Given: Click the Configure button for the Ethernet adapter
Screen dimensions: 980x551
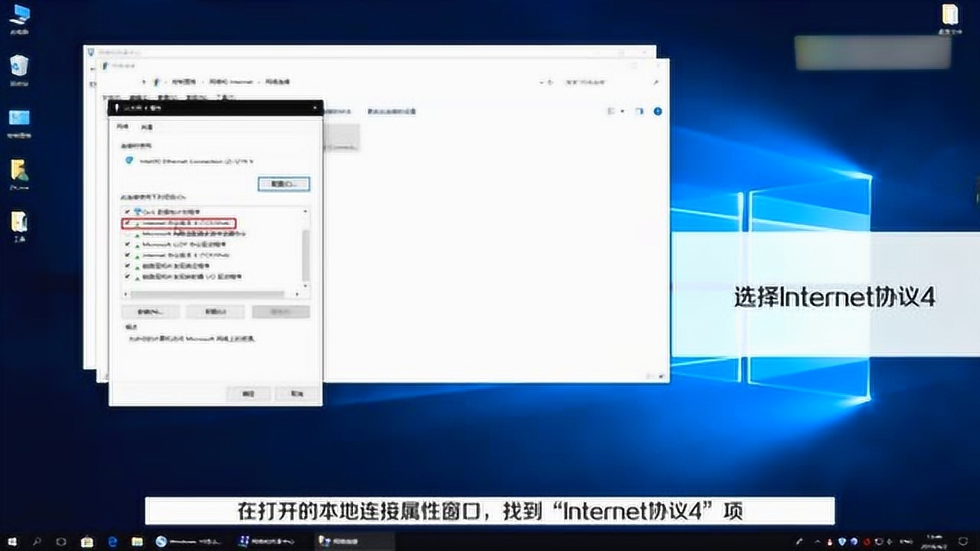Looking at the screenshot, I should [283, 184].
